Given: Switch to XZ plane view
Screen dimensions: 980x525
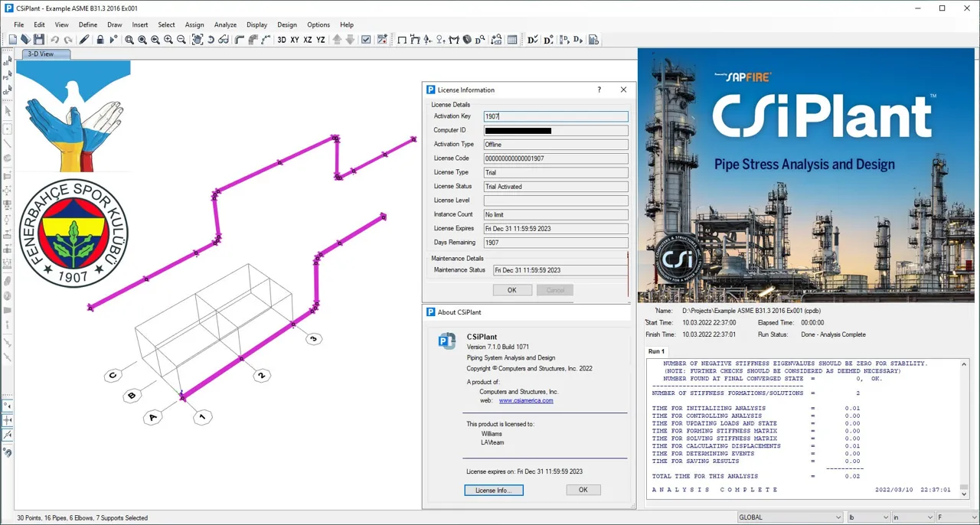Looking at the screenshot, I should click(x=308, y=40).
